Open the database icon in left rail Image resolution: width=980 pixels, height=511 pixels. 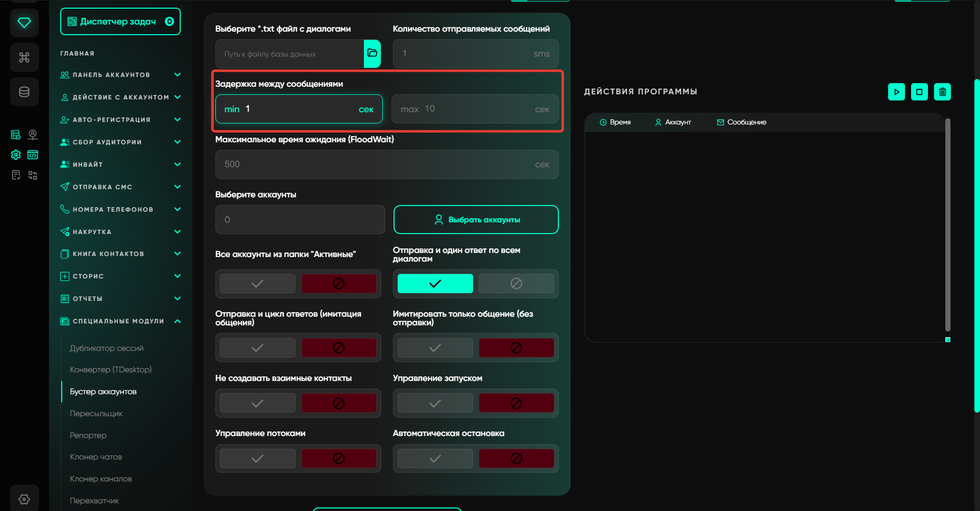[24, 92]
